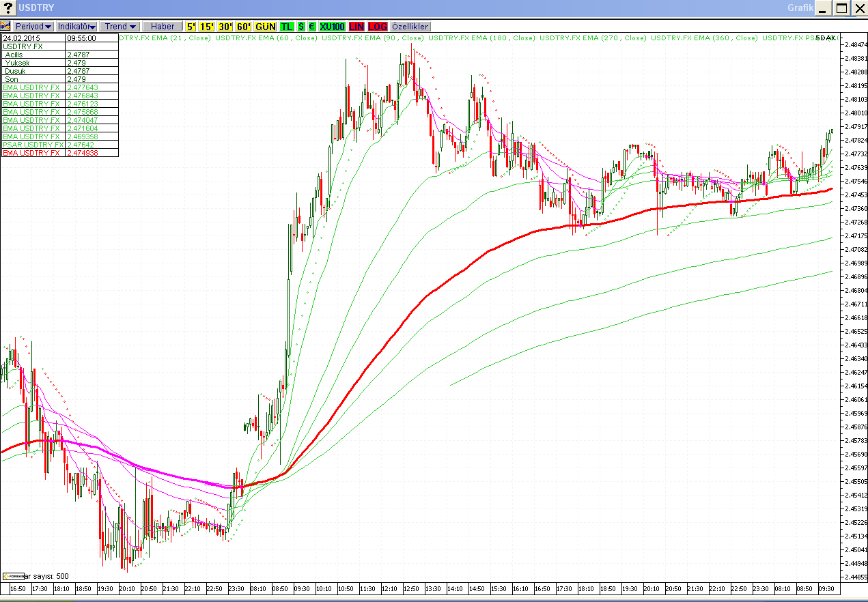
Task: Switch the chart to LIN linear scale
Action: 356,26
